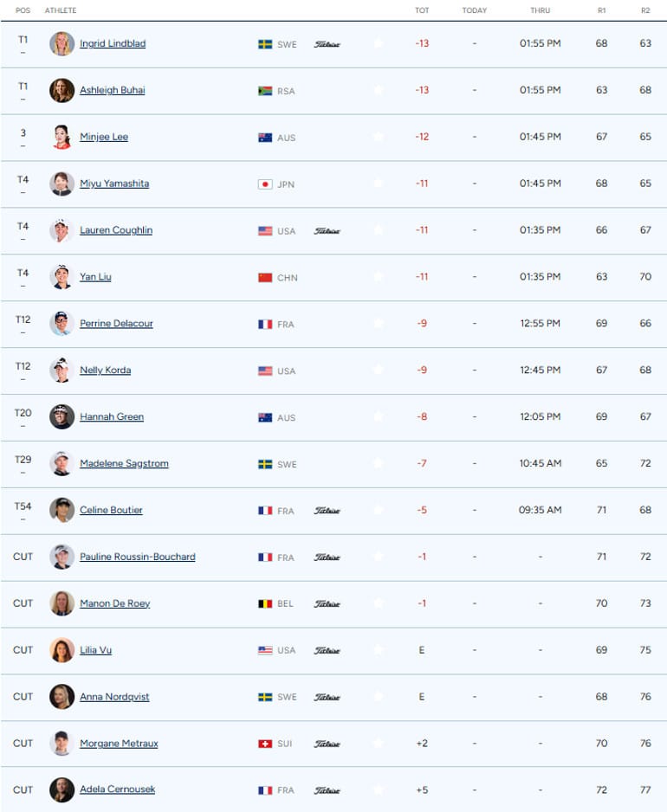Viewport: 667px width, 812px height.
Task: Sort by the R1 column header
Action: point(601,10)
